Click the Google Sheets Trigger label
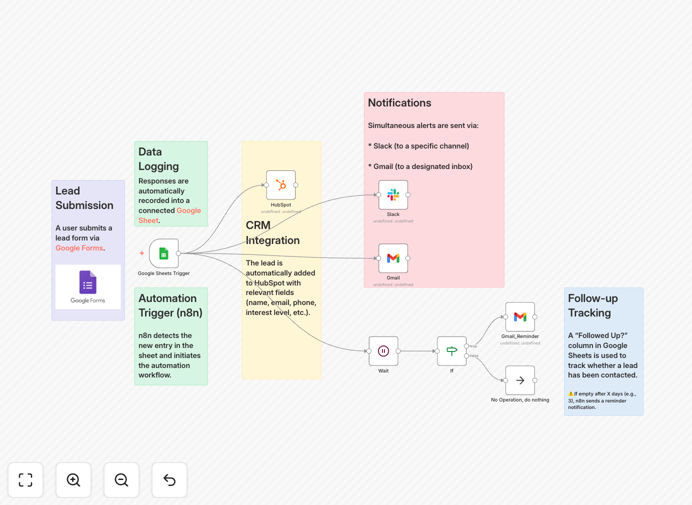Viewport: 692px width, 505px height. [164, 273]
